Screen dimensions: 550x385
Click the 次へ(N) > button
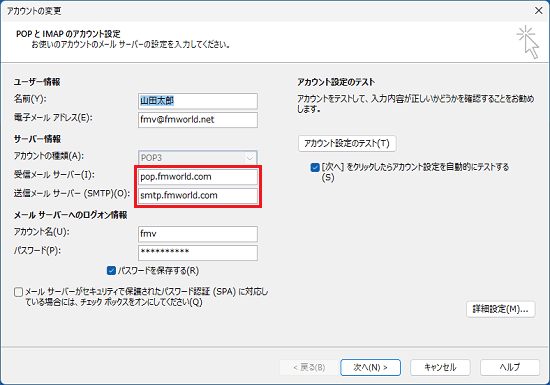(x=370, y=367)
